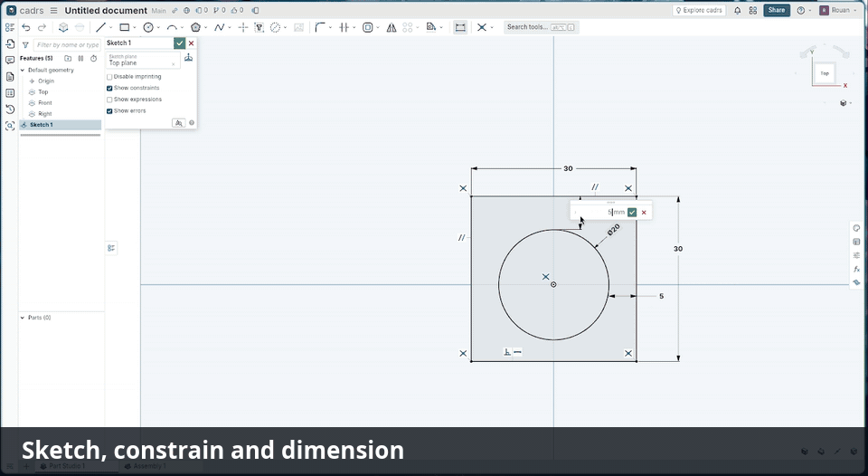
Task: Expand the Polygon tool dropdown arrow
Action: [x=206, y=28]
